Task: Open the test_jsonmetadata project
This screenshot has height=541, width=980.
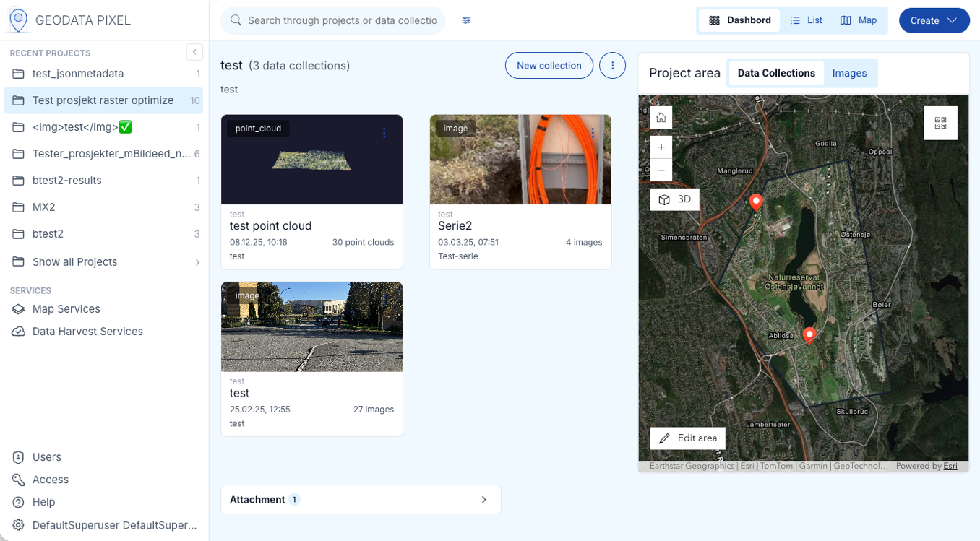Action: pyautogui.click(x=104, y=74)
